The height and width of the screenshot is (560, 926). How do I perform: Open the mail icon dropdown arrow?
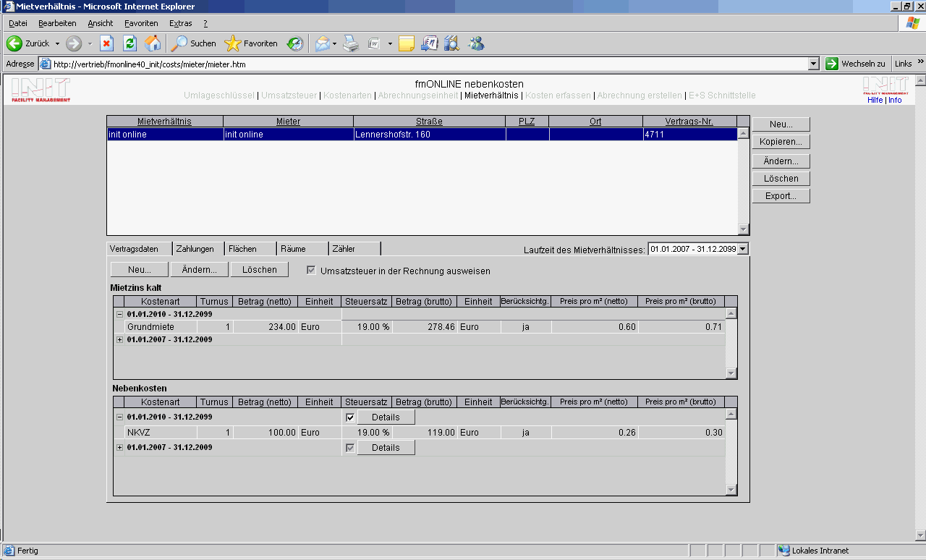tap(335, 43)
